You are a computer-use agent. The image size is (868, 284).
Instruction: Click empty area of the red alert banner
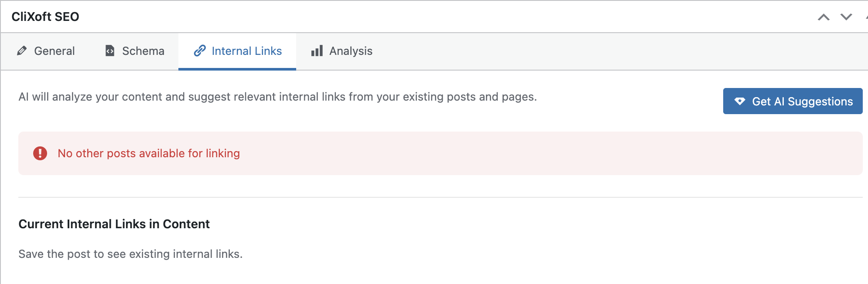523,153
